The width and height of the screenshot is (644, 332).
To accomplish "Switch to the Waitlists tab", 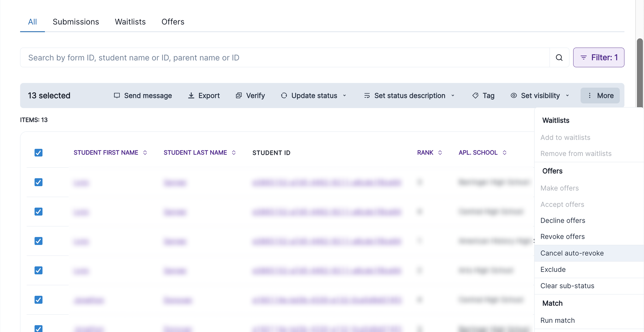I will 130,22.
